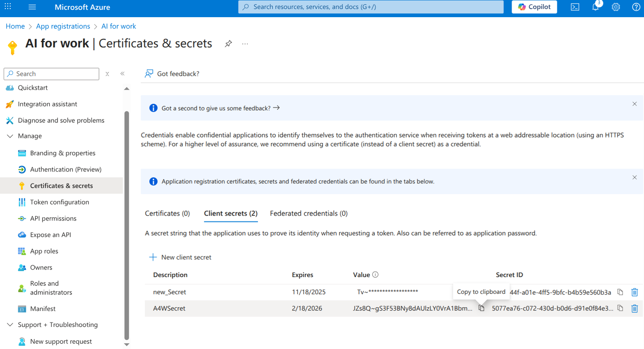Open portal settings gear
Image resolution: width=644 pixels, height=349 pixels.
[x=616, y=7]
